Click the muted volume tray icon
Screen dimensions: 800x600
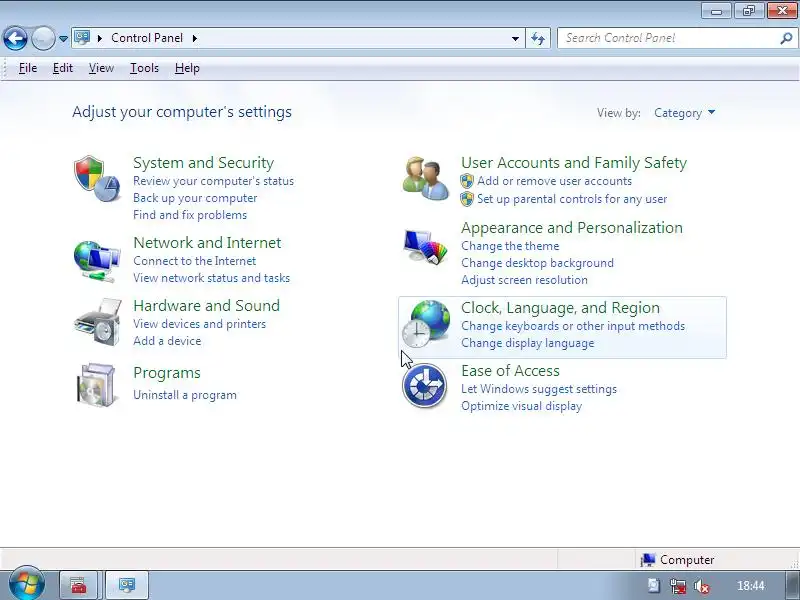(702, 586)
